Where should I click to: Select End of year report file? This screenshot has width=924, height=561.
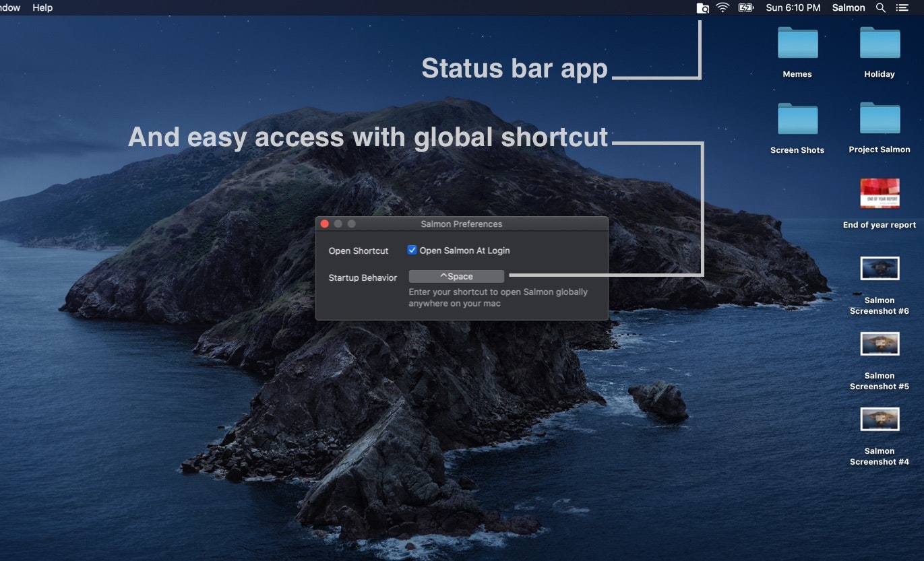880,193
